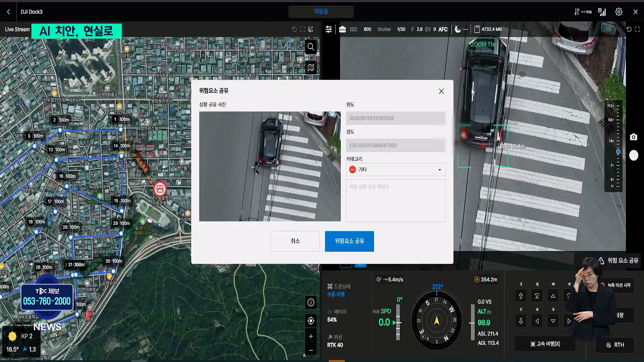Toggle night mode moon icon
Viewport: 644px width, 362px height.
(458, 29)
